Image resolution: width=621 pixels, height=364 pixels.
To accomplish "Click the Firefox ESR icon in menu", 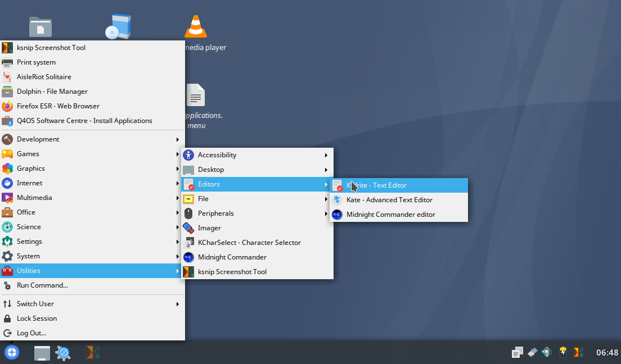I will coord(7,106).
